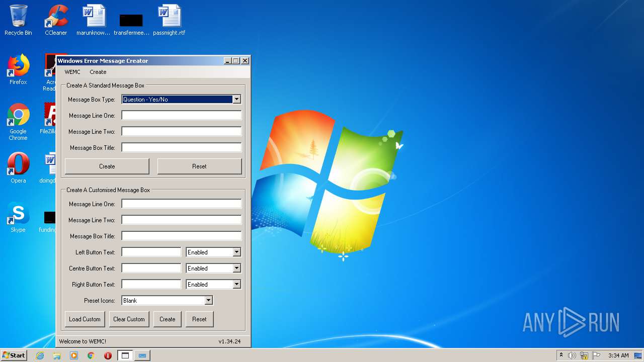Open the Action Center flag icon
Image resolution: width=644 pixels, height=362 pixels.
coord(596,355)
